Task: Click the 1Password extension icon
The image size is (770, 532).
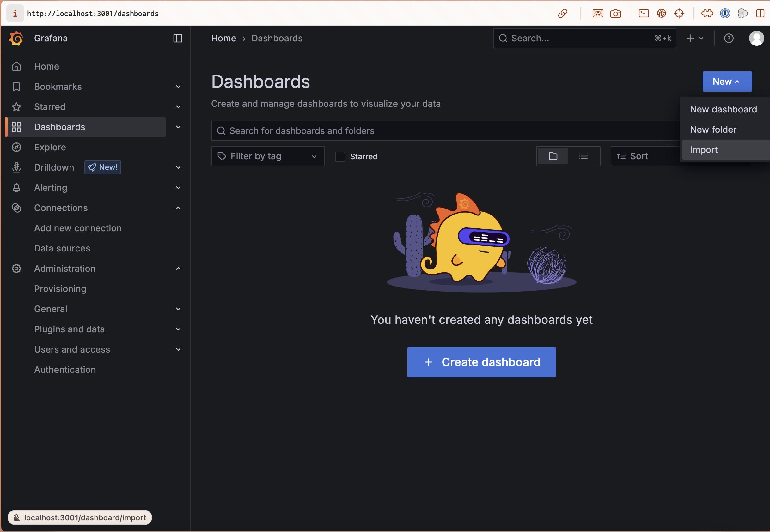Action: (x=725, y=13)
